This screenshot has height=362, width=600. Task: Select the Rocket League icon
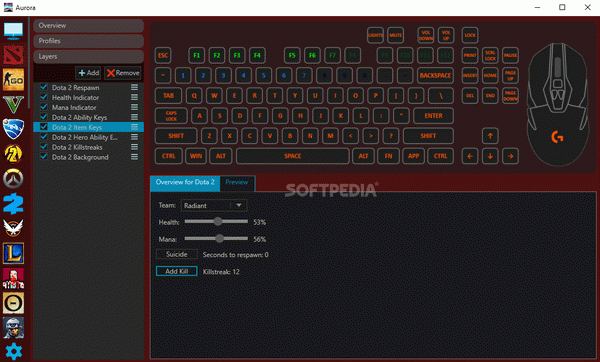13,129
